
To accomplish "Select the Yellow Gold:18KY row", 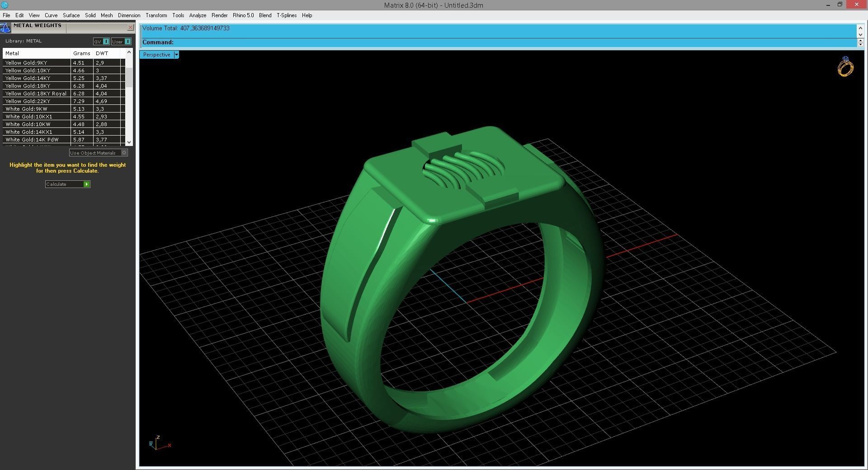I will (x=64, y=86).
